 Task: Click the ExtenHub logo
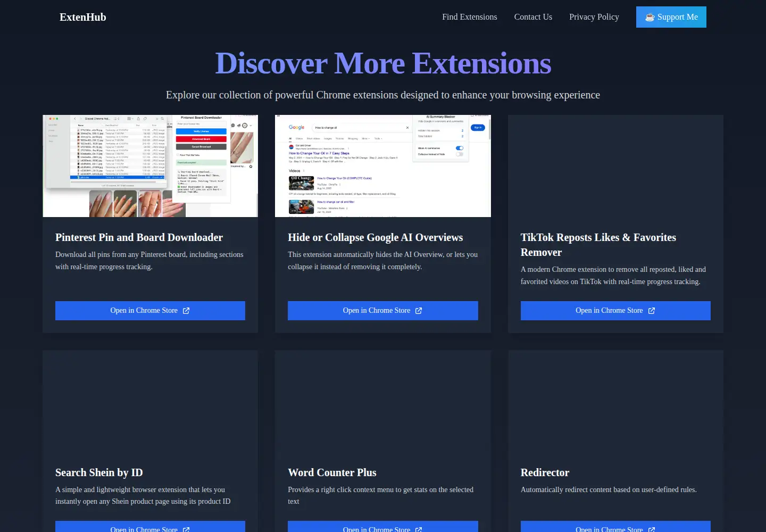pos(83,17)
